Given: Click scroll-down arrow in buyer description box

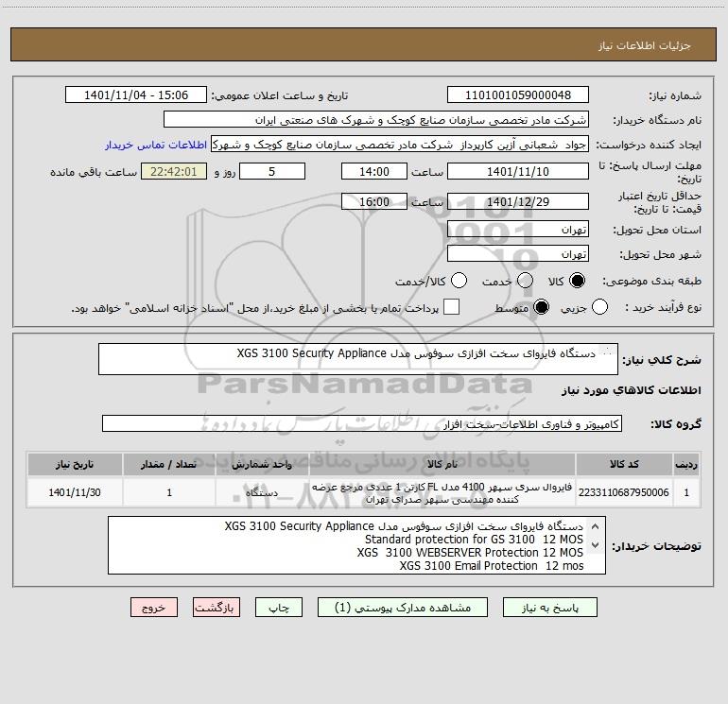Looking at the screenshot, I should (x=596, y=545).
